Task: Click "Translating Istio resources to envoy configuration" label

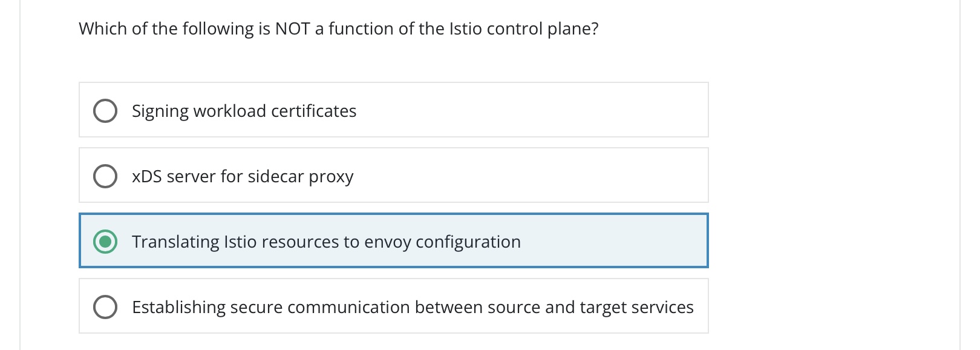Action: point(326,242)
